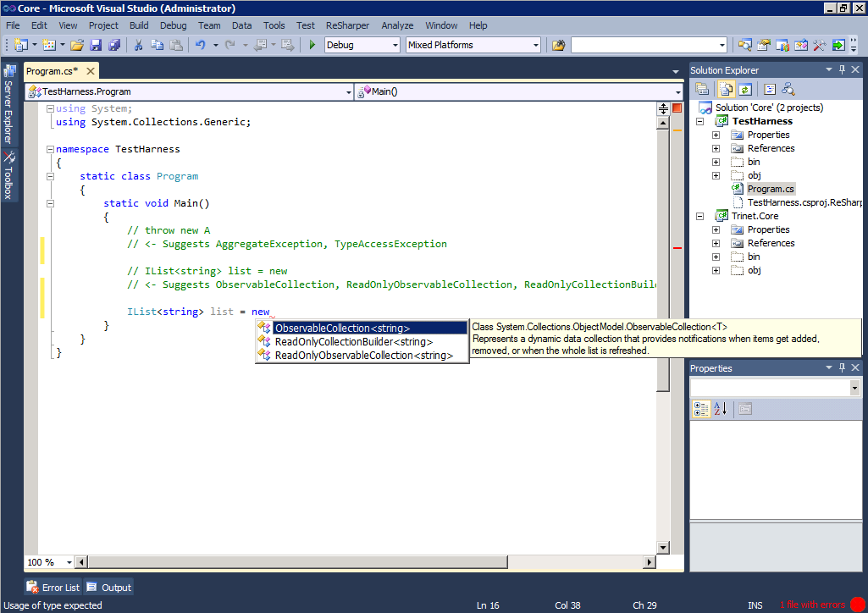
Task: Save Program.cs with the floppy disk icon
Action: (96, 45)
